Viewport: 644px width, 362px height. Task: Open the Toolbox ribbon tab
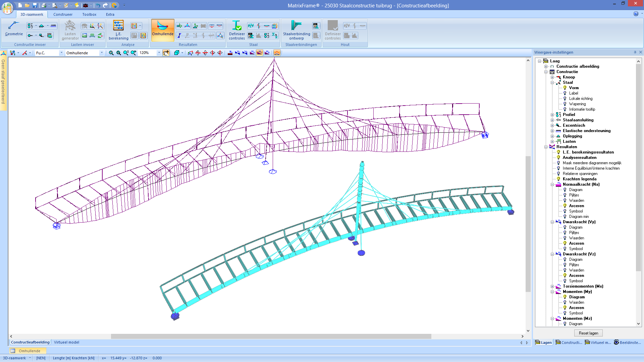(x=89, y=14)
